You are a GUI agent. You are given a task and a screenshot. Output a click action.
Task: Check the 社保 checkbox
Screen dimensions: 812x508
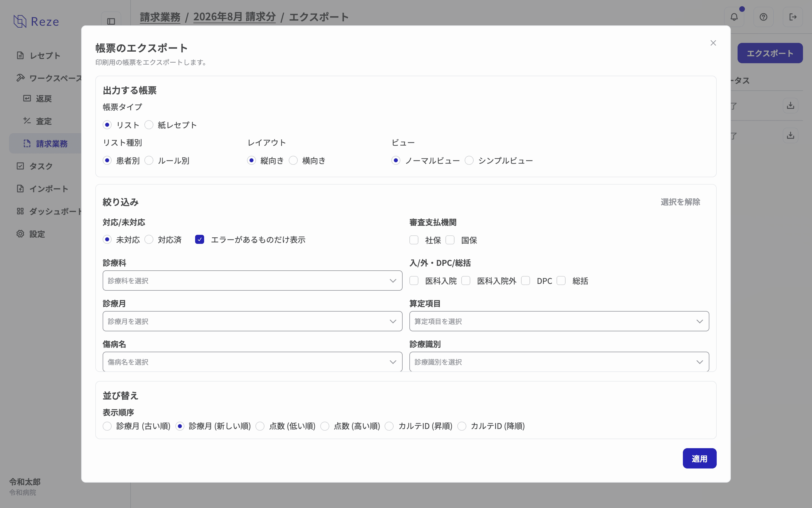[x=414, y=240]
